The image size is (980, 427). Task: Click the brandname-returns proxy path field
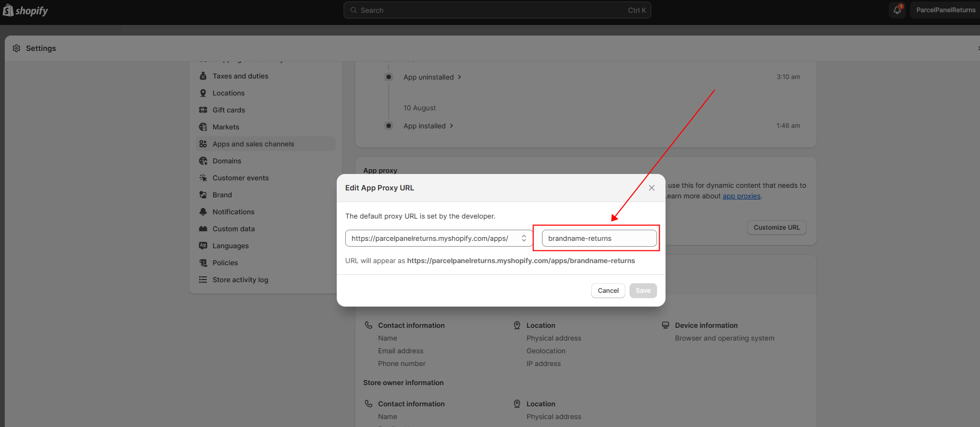coord(599,238)
